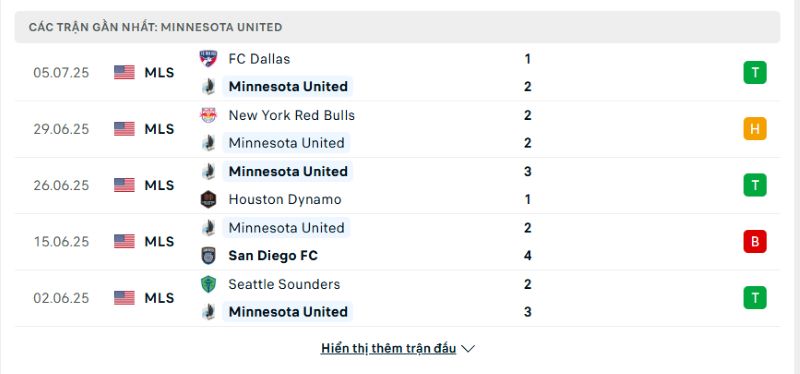Open the Houston Dynamo team name

tap(285, 199)
